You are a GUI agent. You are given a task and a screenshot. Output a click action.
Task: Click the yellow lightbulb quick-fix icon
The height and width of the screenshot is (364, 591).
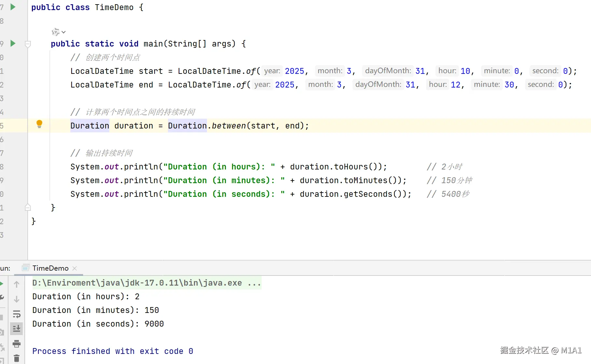click(39, 124)
